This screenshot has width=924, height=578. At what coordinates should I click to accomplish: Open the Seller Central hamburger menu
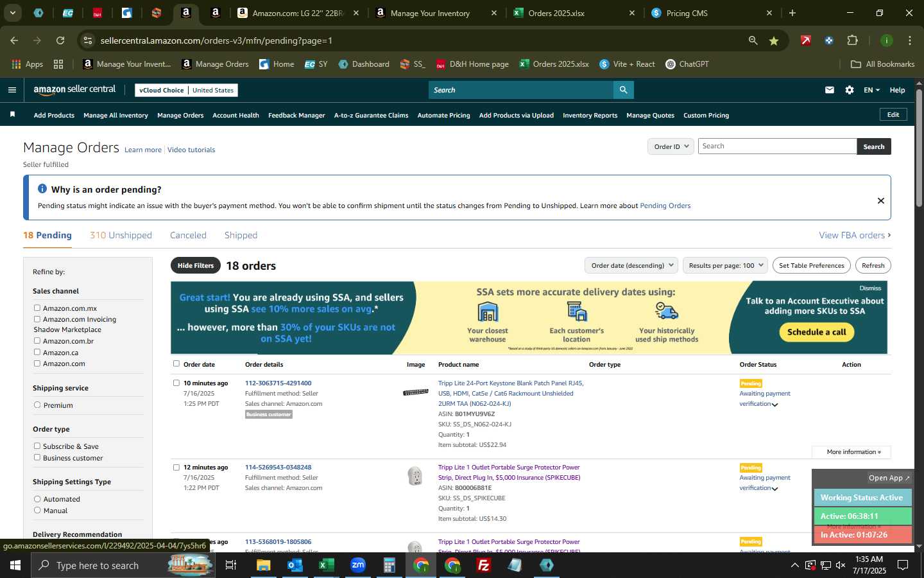(12, 90)
